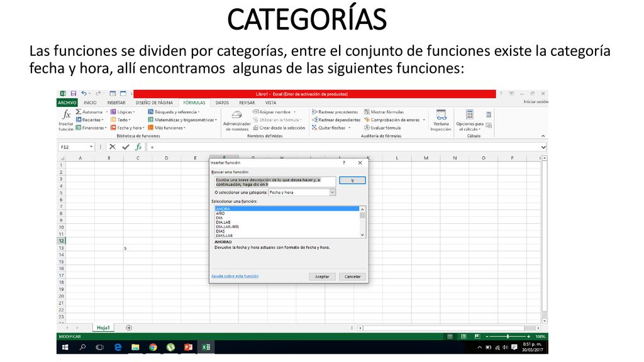Click the Ir button in dialog

(352, 180)
